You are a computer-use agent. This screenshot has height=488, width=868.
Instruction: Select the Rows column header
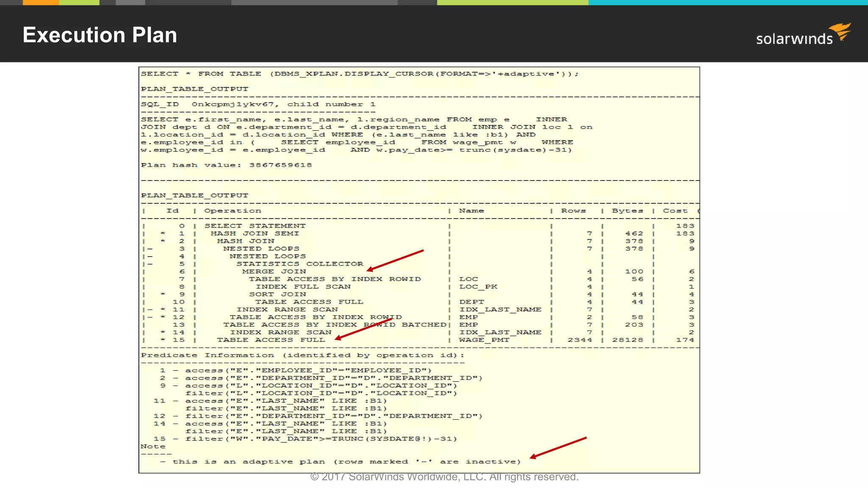(x=573, y=211)
